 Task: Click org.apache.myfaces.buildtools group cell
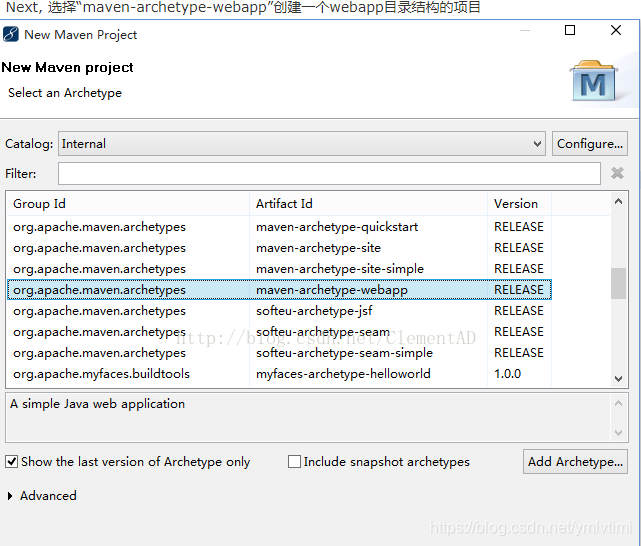(101, 374)
